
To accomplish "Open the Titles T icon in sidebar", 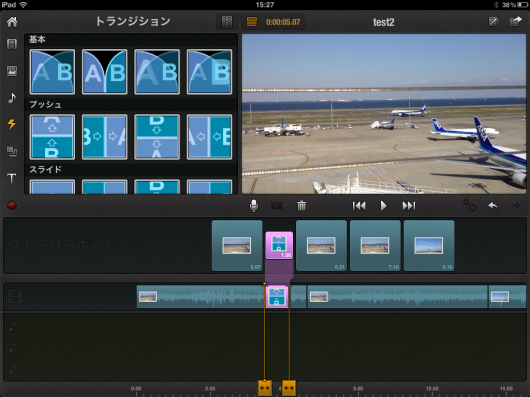I will [12, 178].
